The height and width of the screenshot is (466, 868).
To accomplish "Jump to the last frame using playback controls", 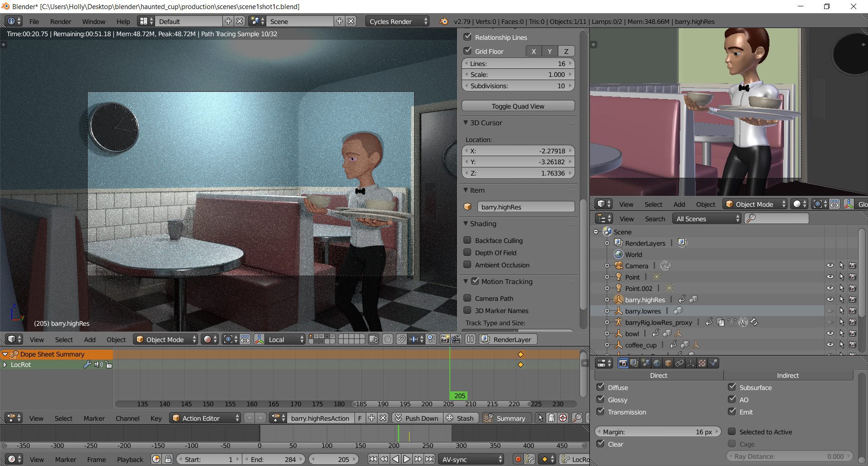I will [x=430, y=459].
